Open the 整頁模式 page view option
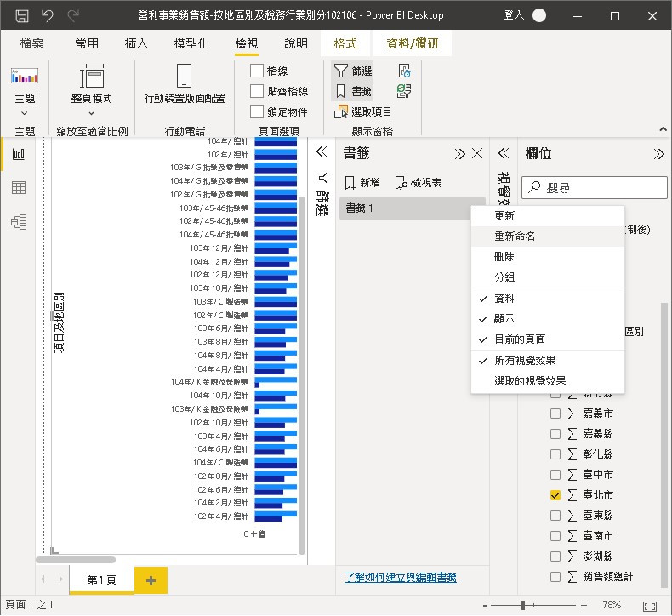This screenshot has height=616, width=672. point(91,83)
